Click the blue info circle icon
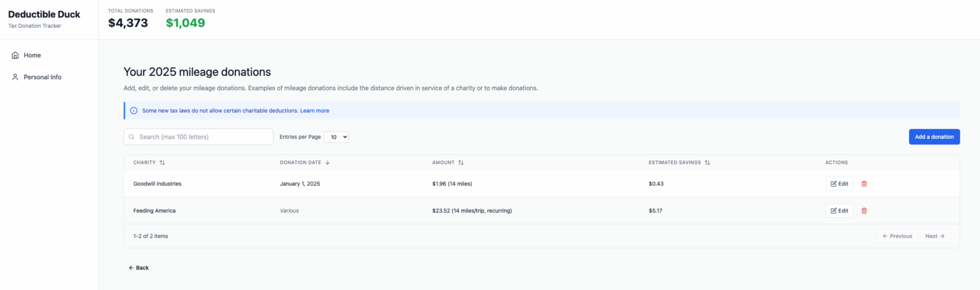This screenshot has height=290, width=980. [x=134, y=111]
